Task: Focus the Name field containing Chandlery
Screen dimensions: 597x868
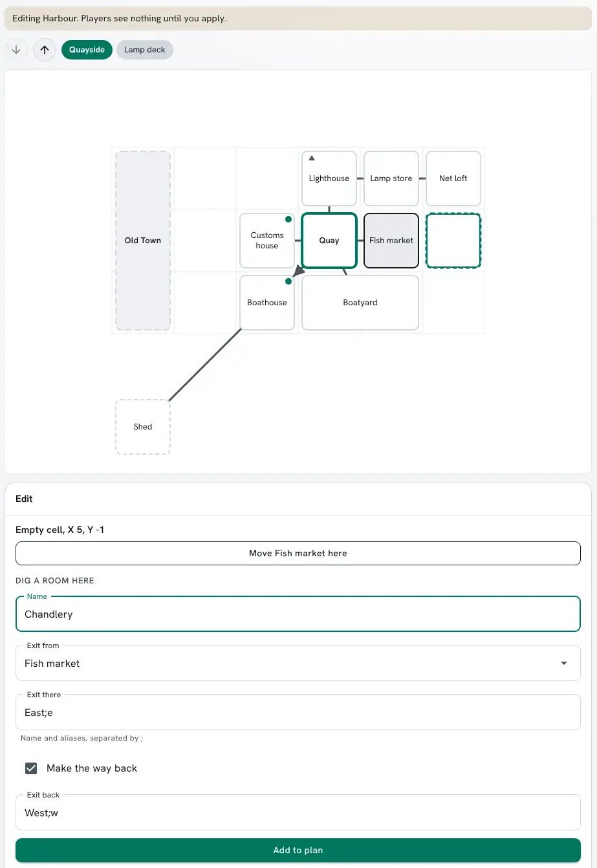Action: tap(298, 614)
